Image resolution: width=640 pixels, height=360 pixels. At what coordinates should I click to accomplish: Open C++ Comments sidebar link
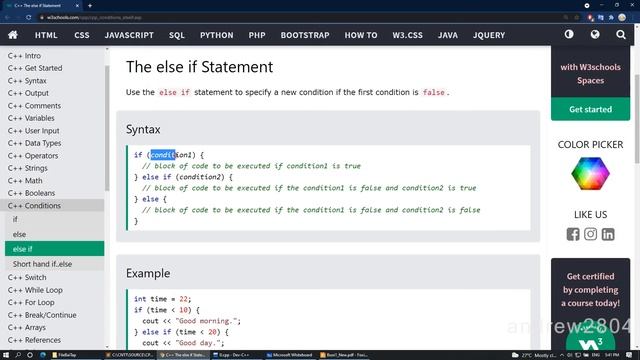point(34,106)
